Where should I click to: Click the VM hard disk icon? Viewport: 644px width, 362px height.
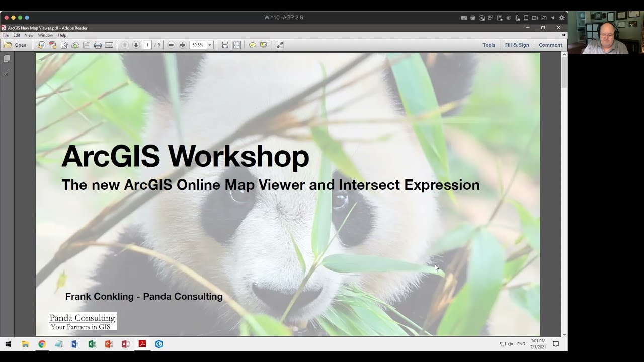(526, 18)
